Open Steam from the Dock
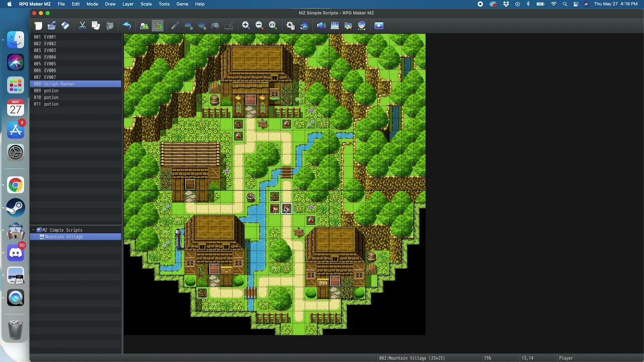644x362 pixels. pyautogui.click(x=16, y=207)
